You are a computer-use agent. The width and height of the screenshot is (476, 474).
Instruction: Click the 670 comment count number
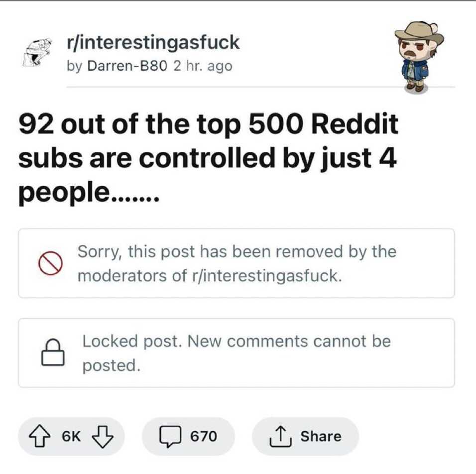point(204,436)
